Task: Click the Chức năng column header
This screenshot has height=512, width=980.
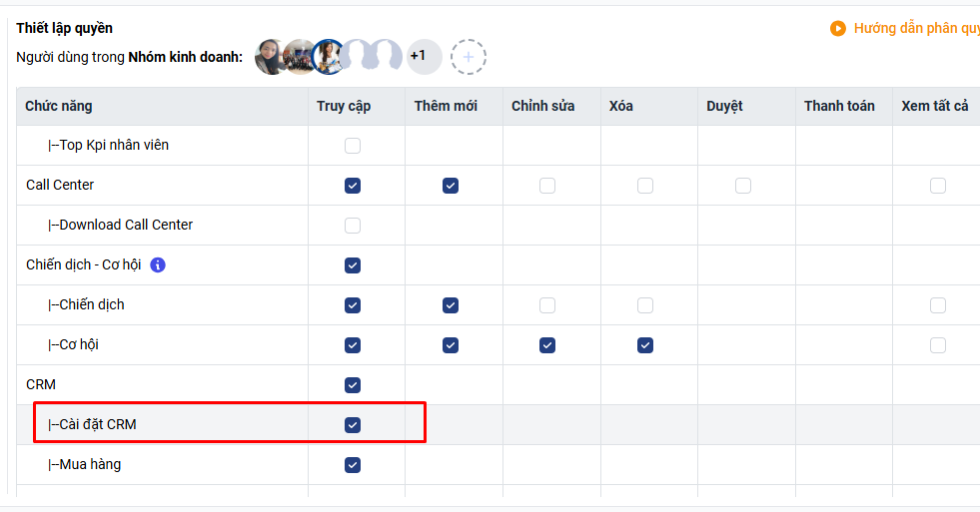Action: click(59, 106)
